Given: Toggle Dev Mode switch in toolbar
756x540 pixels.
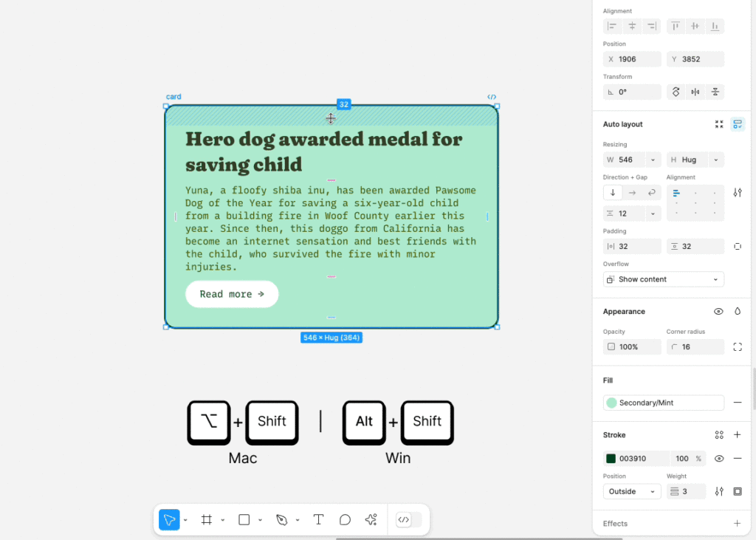Looking at the screenshot, I should click(x=408, y=520).
